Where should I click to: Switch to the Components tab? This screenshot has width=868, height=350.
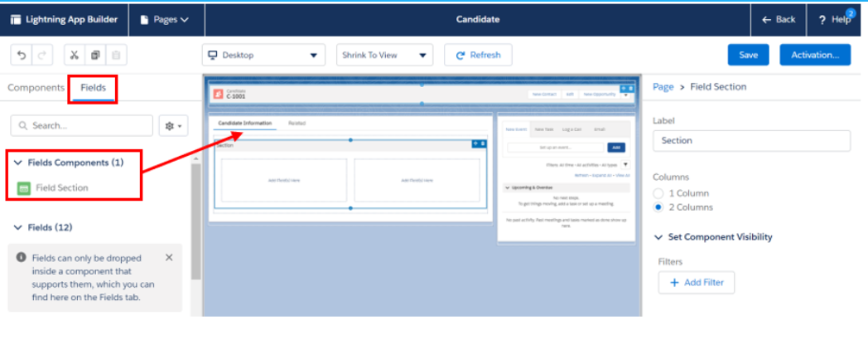pos(36,88)
